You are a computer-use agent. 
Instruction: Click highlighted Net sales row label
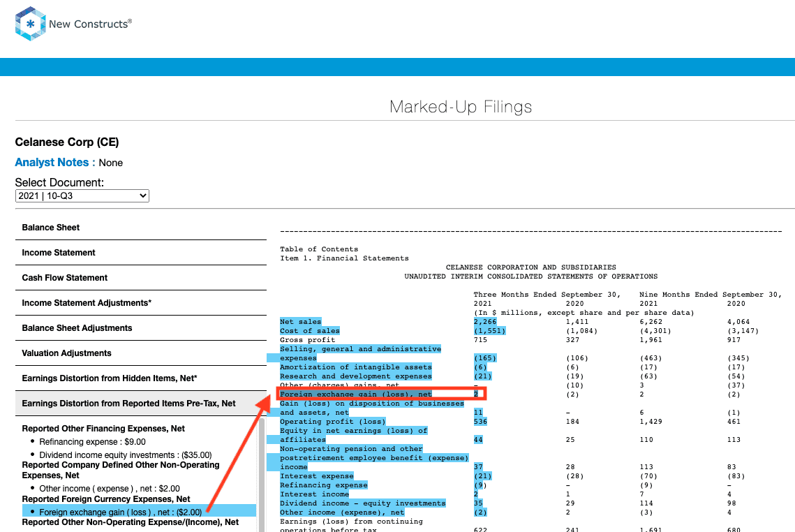[300, 322]
